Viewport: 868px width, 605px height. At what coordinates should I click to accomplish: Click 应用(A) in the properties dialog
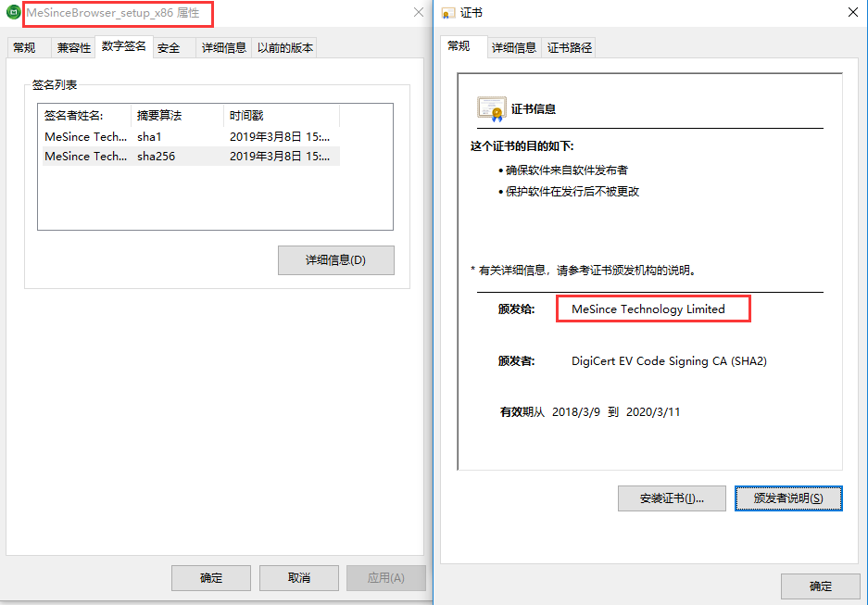(x=385, y=577)
